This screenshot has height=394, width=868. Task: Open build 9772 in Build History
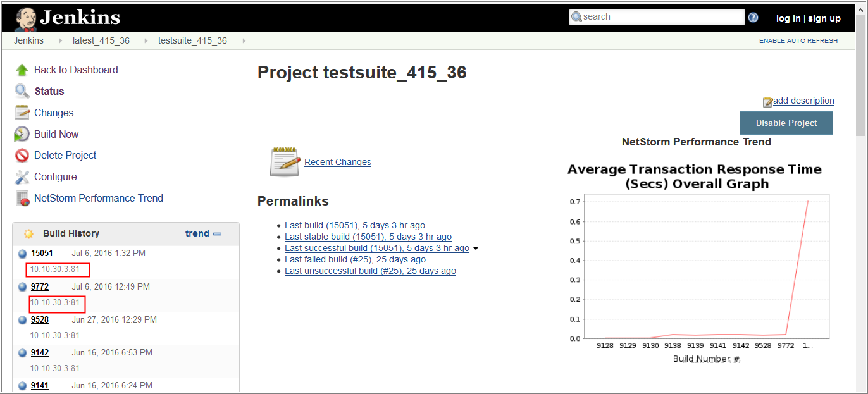coord(40,286)
